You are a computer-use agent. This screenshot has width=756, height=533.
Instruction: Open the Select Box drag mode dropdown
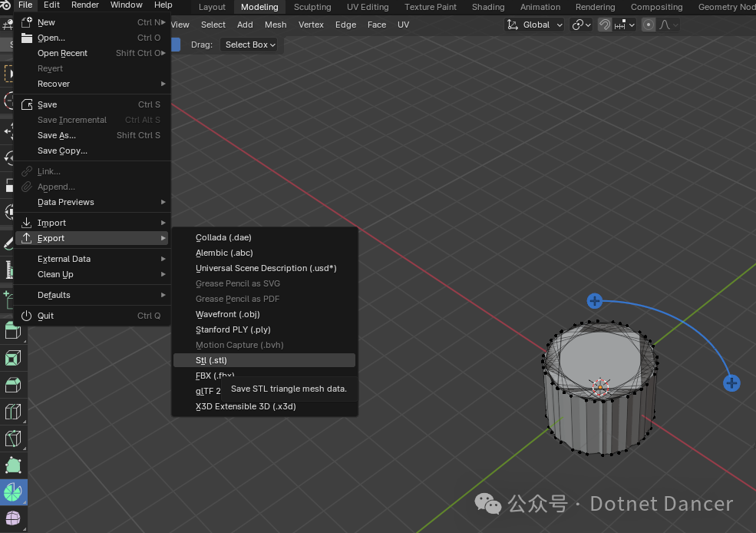pos(249,45)
